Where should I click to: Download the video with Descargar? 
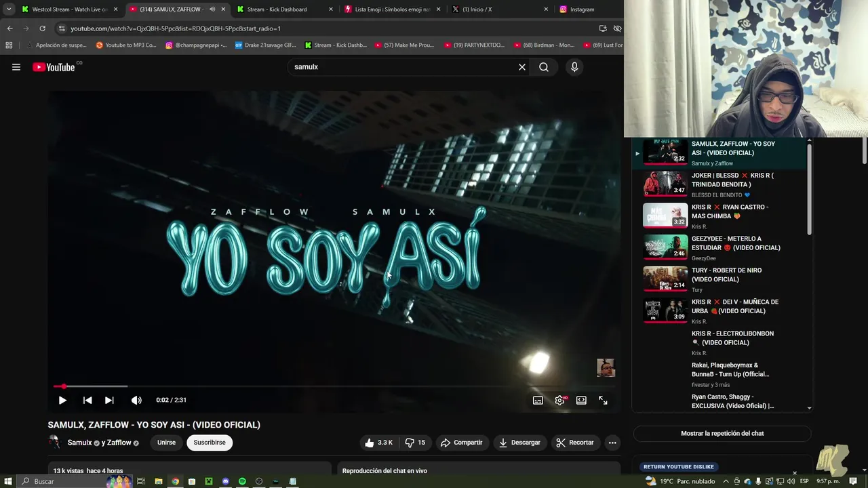[x=519, y=443]
